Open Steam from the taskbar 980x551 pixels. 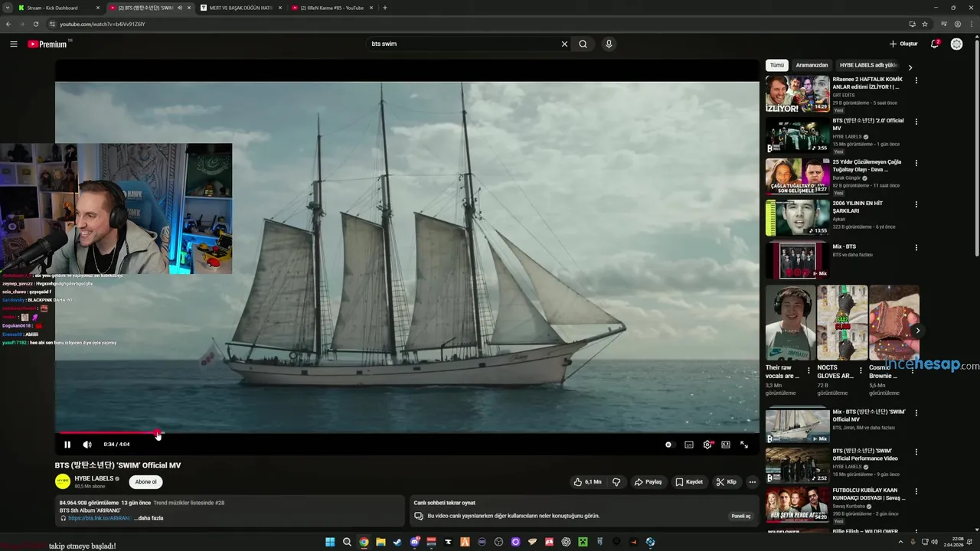click(397, 542)
